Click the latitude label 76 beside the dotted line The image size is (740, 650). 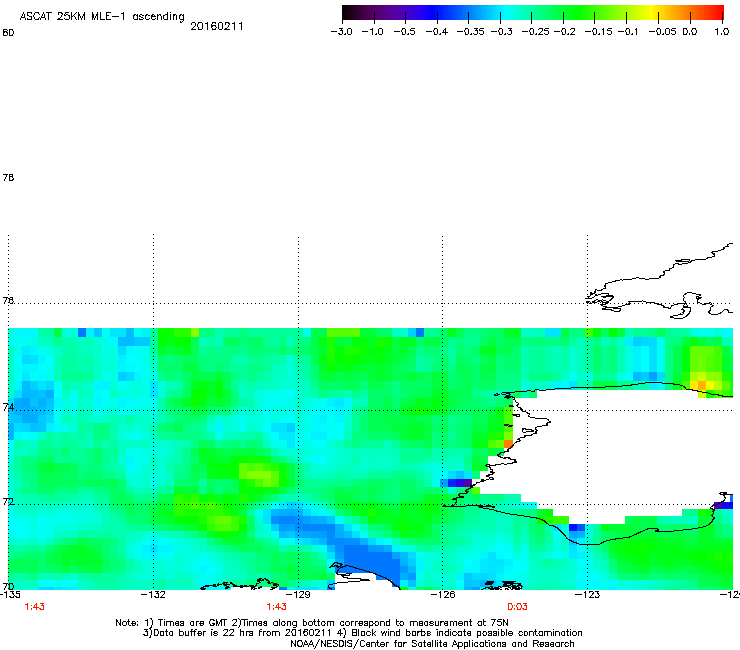pyautogui.click(x=8, y=300)
